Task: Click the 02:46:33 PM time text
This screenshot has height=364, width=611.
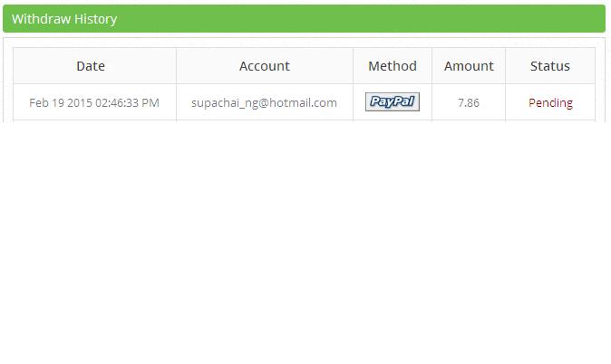Action: (126, 103)
